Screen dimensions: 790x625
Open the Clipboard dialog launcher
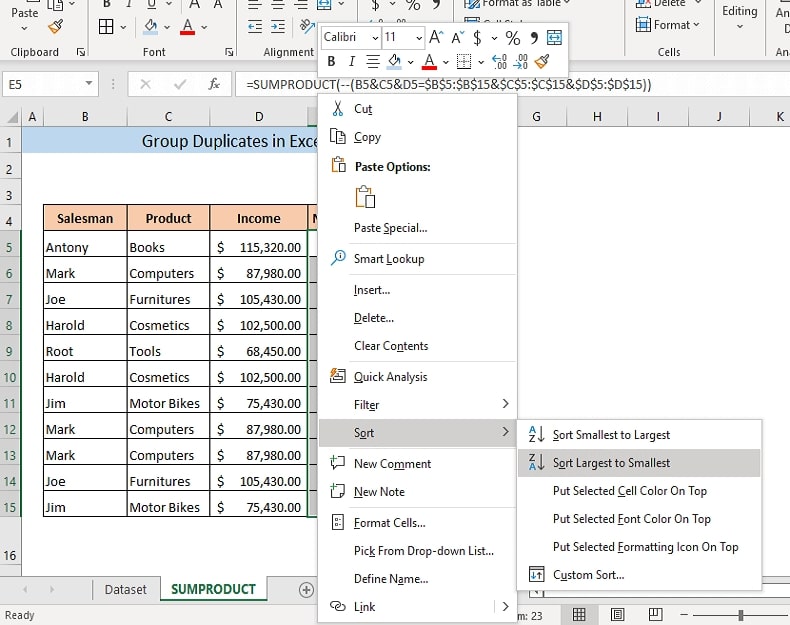click(81, 52)
